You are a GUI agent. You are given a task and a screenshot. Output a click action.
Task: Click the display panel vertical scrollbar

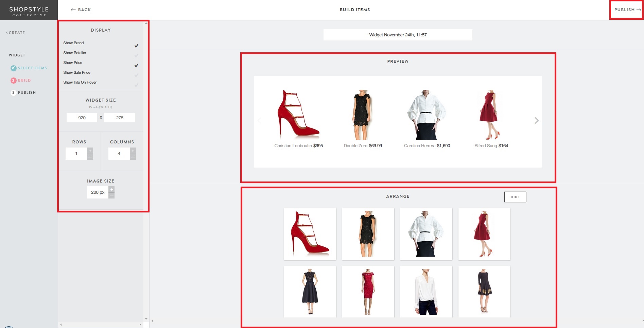click(x=146, y=170)
